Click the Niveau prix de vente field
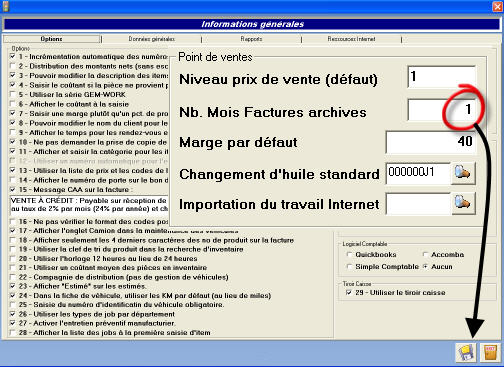This screenshot has width=504, height=367. click(x=442, y=77)
